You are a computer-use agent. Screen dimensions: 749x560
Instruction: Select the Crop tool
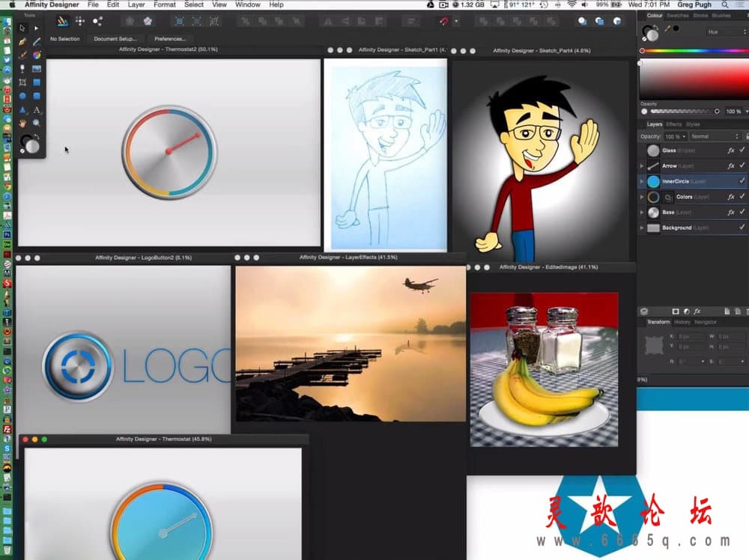coord(22,82)
